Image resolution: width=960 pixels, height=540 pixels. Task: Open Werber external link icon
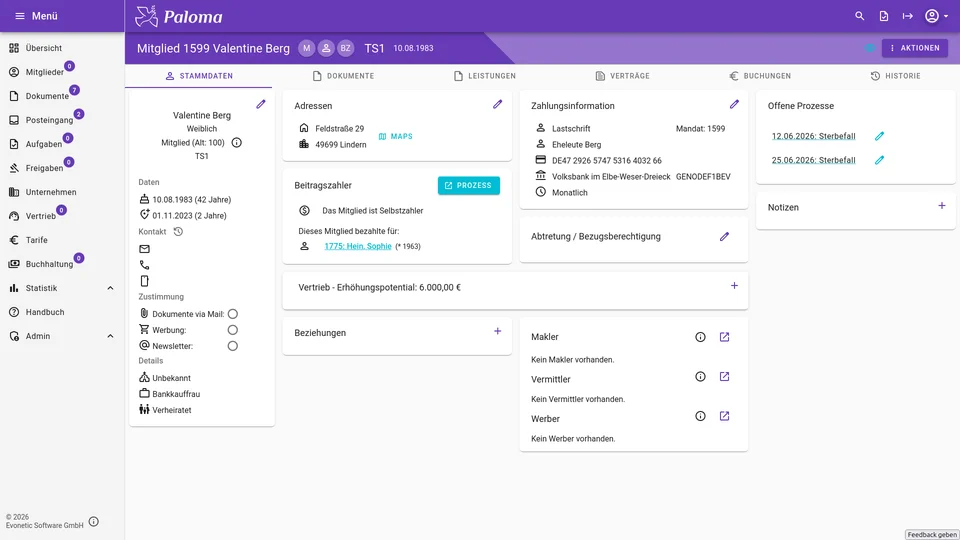(724, 416)
